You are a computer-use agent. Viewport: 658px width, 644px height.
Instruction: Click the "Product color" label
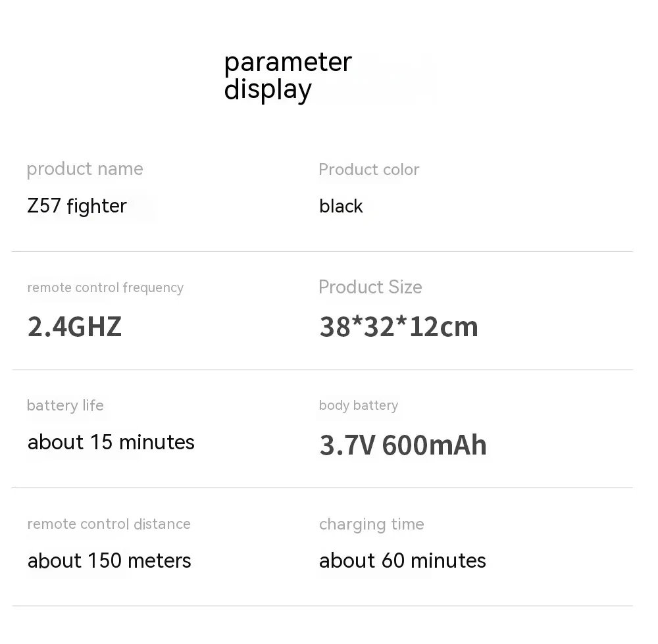(x=368, y=170)
